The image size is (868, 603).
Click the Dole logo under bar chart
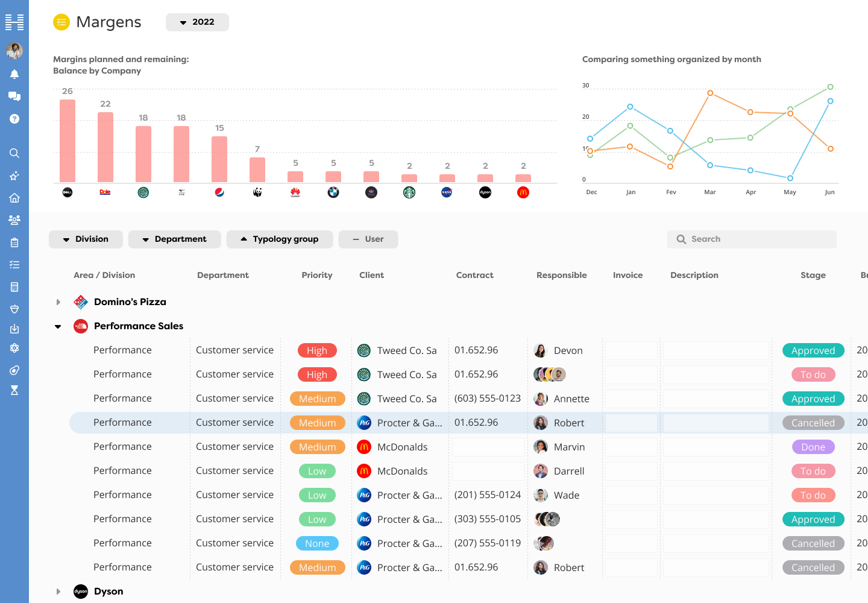click(105, 192)
